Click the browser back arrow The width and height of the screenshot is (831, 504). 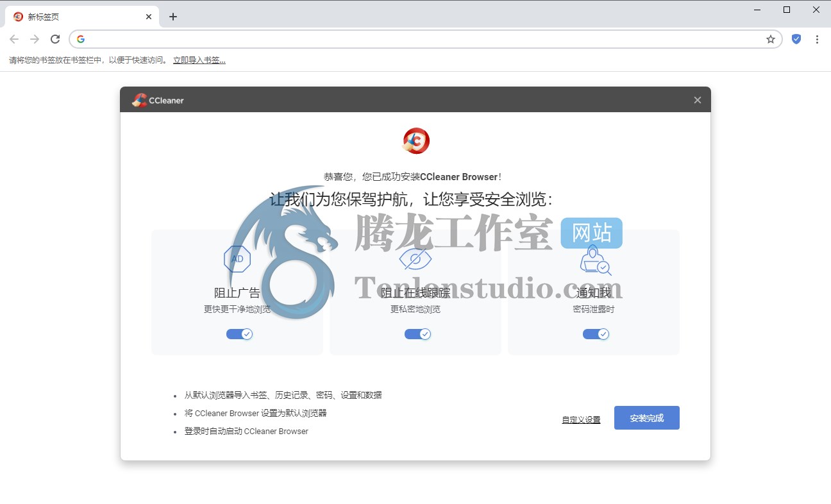[14, 39]
